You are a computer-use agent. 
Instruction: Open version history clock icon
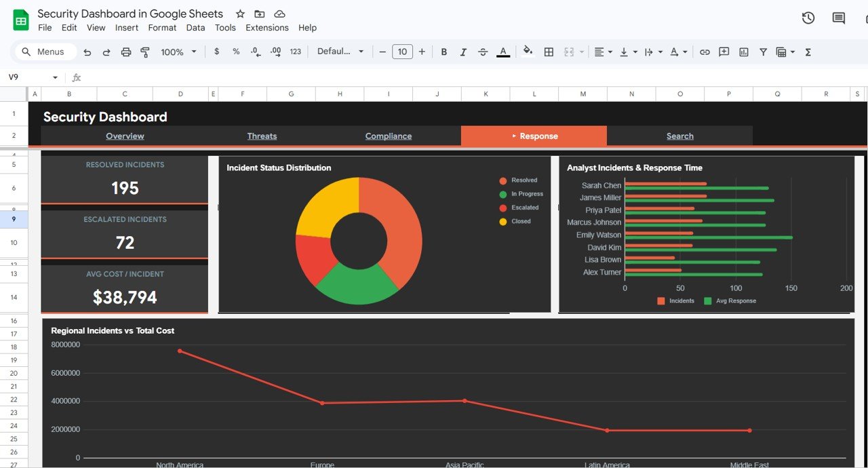[x=808, y=18]
